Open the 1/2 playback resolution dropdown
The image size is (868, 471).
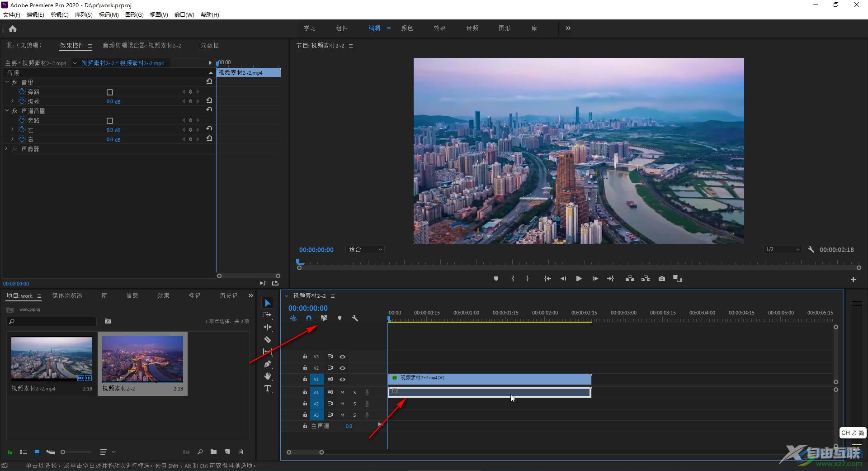tap(783, 249)
